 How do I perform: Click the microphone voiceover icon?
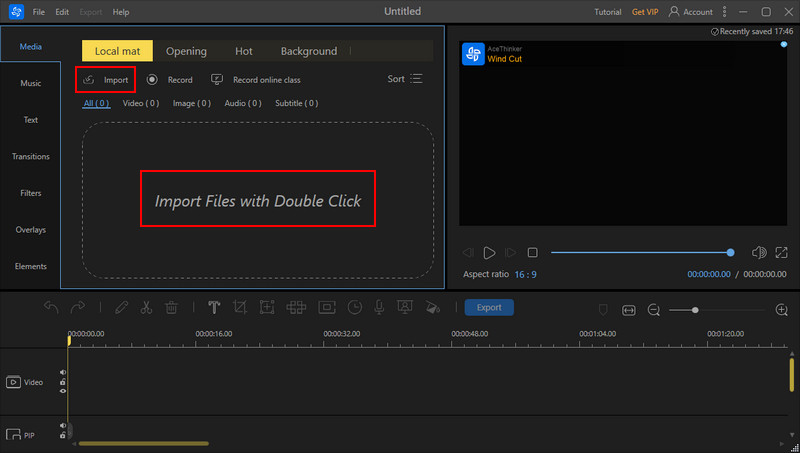(379, 307)
